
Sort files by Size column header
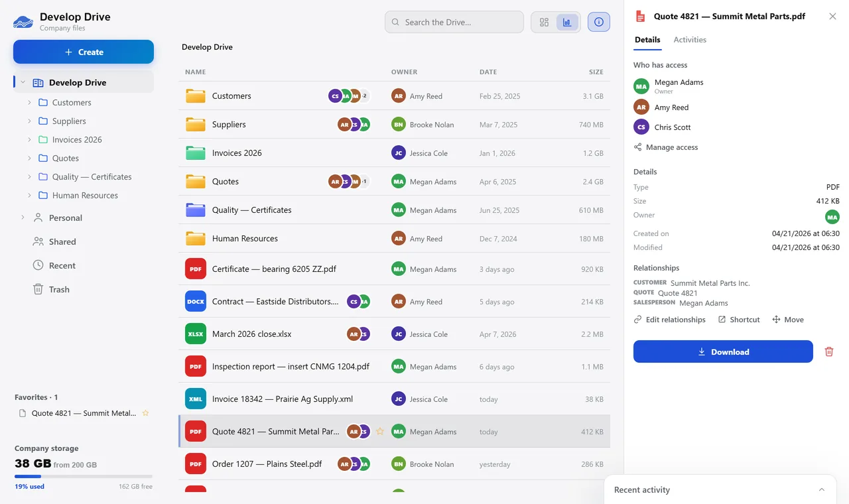coord(596,72)
